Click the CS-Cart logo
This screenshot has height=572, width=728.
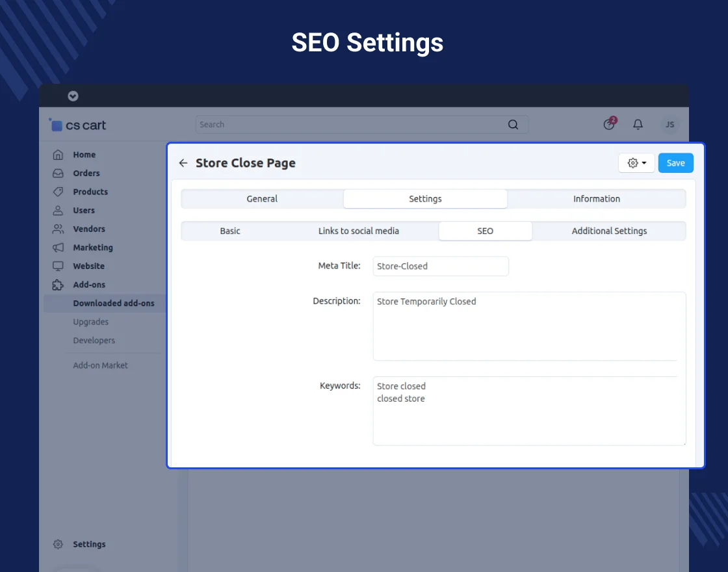click(x=78, y=125)
